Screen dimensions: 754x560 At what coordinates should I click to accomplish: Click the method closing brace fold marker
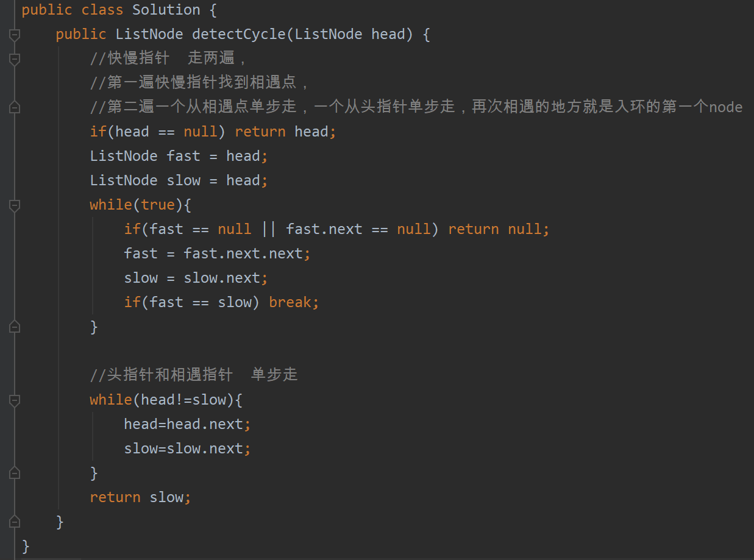[x=15, y=522]
